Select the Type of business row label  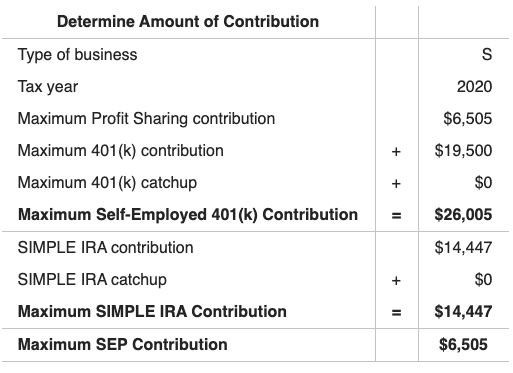[77, 54]
